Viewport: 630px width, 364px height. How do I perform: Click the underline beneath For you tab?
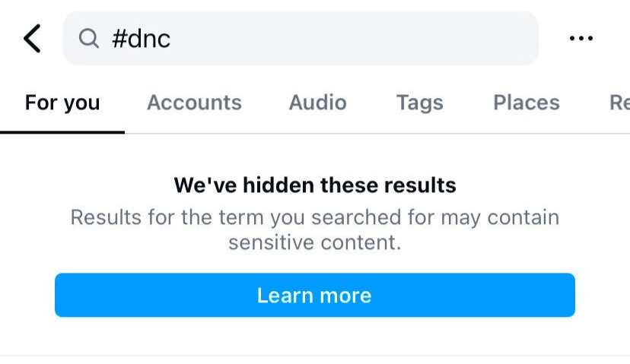point(62,132)
